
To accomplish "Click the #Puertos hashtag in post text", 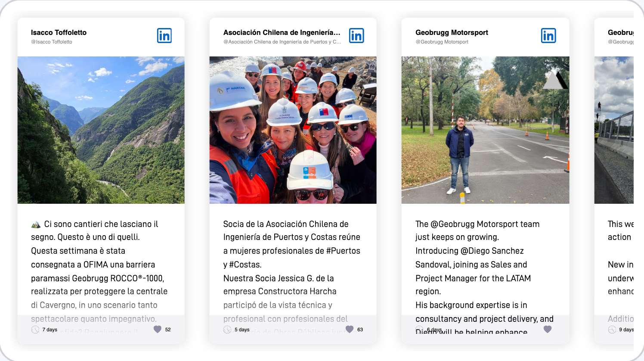I will (x=343, y=251).
